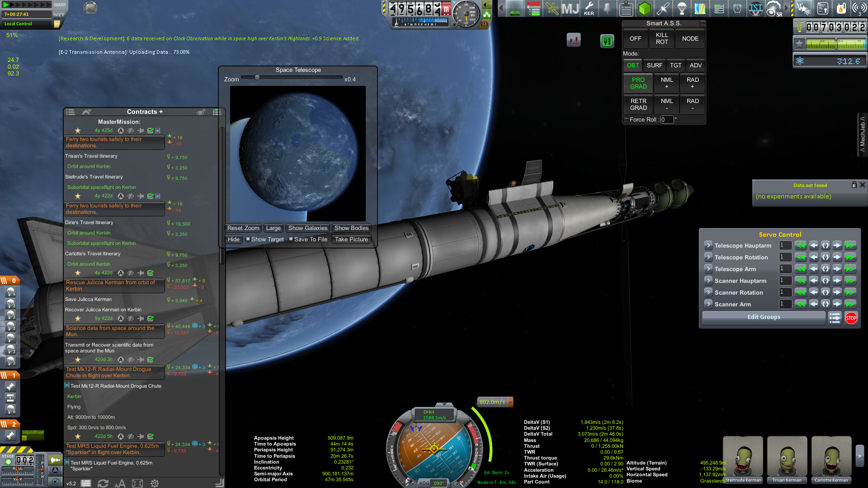Click the antenna signal toolbar icon
868x488 pixels.
pos(859,9)
